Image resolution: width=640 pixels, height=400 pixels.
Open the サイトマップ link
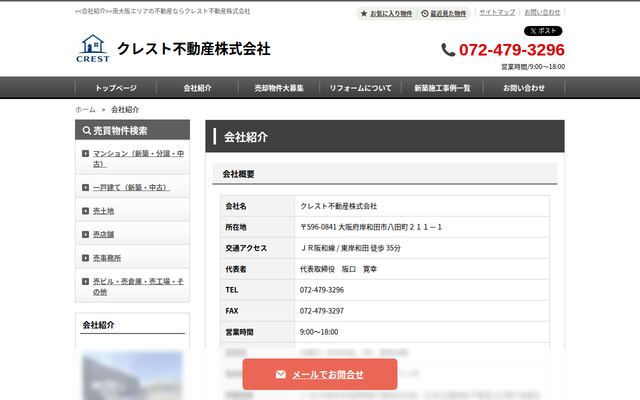[497, 12]
